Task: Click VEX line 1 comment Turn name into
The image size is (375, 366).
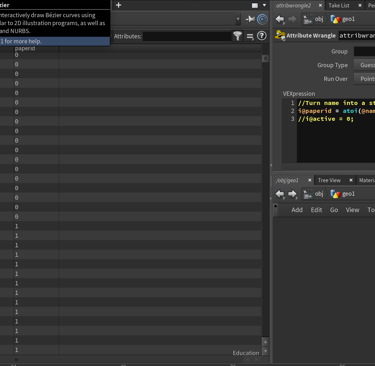Action: (x=336, y=103)
